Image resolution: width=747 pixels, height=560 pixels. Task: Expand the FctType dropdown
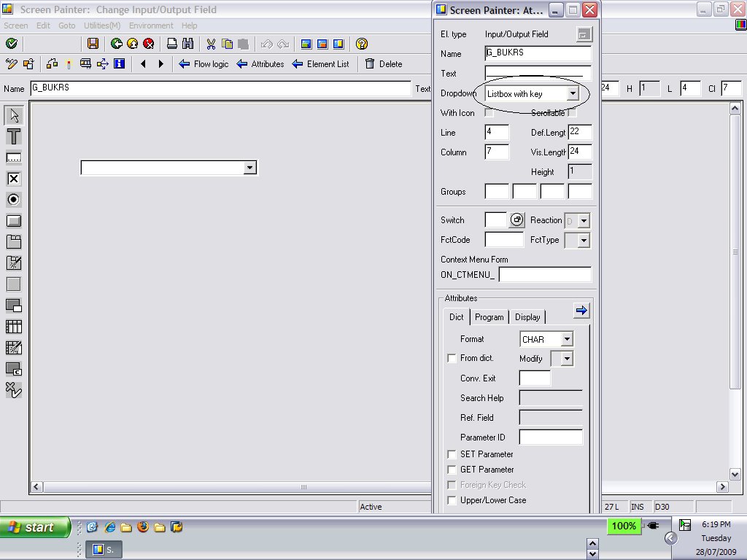tap(584, 239)
